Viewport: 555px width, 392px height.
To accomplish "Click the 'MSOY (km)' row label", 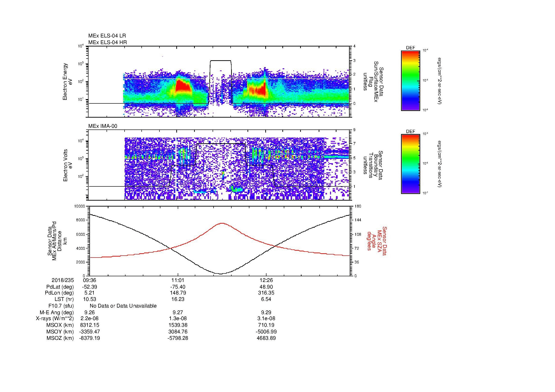I will point(60,332).
